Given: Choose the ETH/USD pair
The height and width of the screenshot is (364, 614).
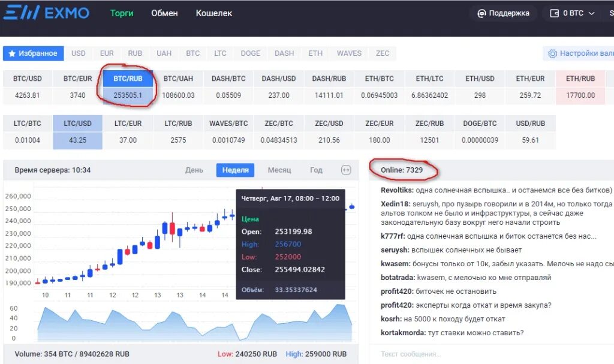Looking at the screenshot, I should click(480, 87).
